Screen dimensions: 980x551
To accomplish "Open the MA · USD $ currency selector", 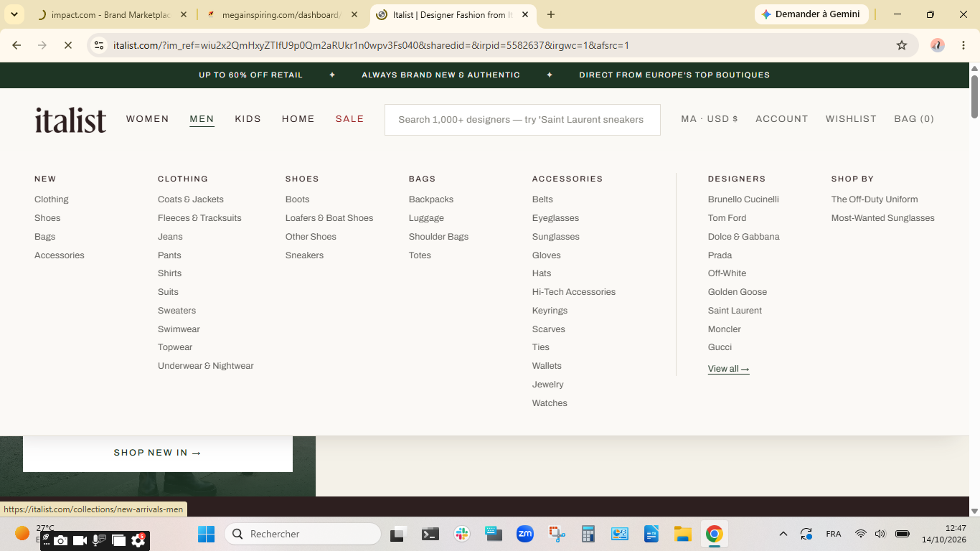I will [710, 119].
